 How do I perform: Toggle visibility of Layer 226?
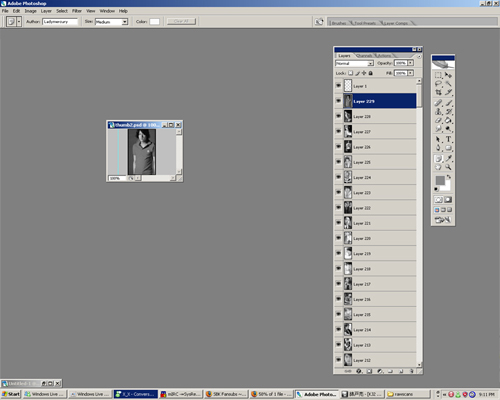pyautogui.click(x=338, y=146)
